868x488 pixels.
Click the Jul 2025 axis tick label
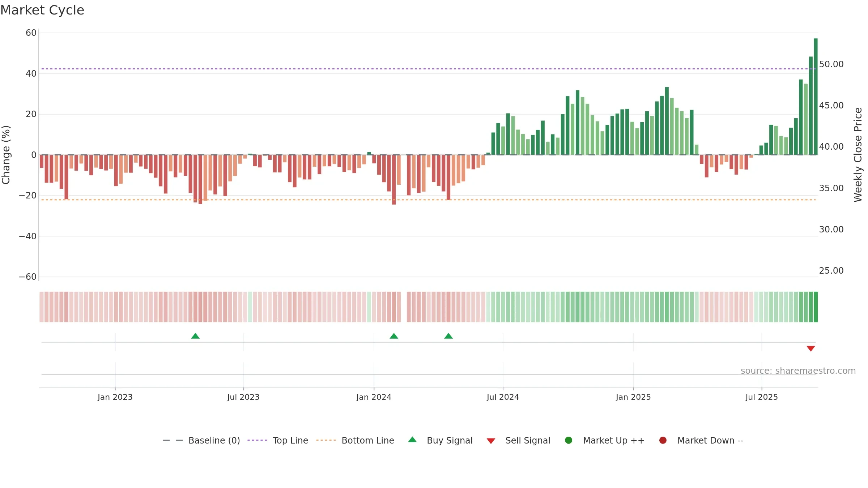click(762, 397)
